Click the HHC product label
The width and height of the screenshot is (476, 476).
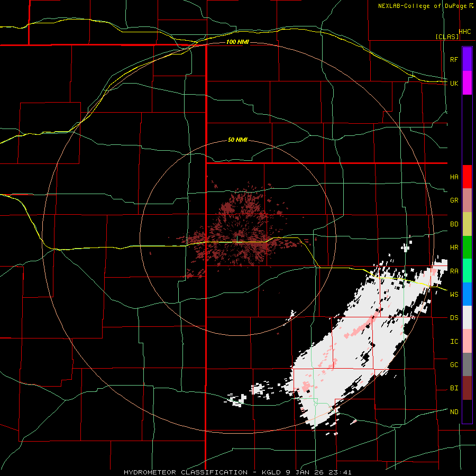(x=465, y=32)
